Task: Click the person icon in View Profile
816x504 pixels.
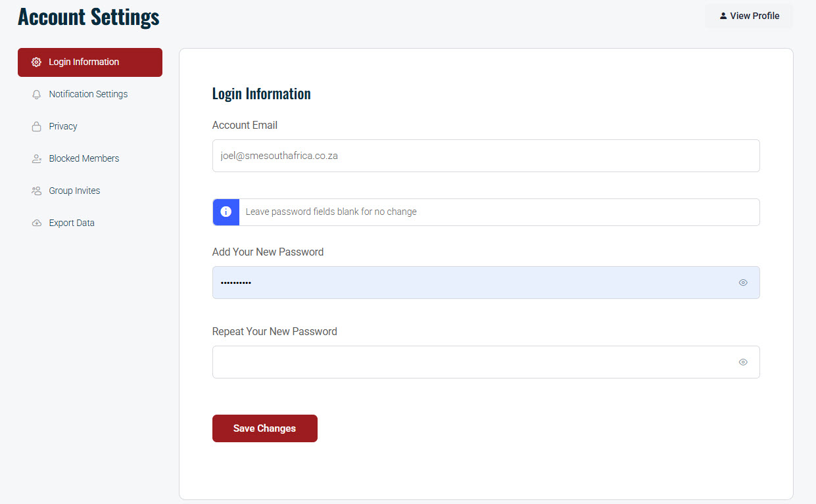Action: pos(723,16)
